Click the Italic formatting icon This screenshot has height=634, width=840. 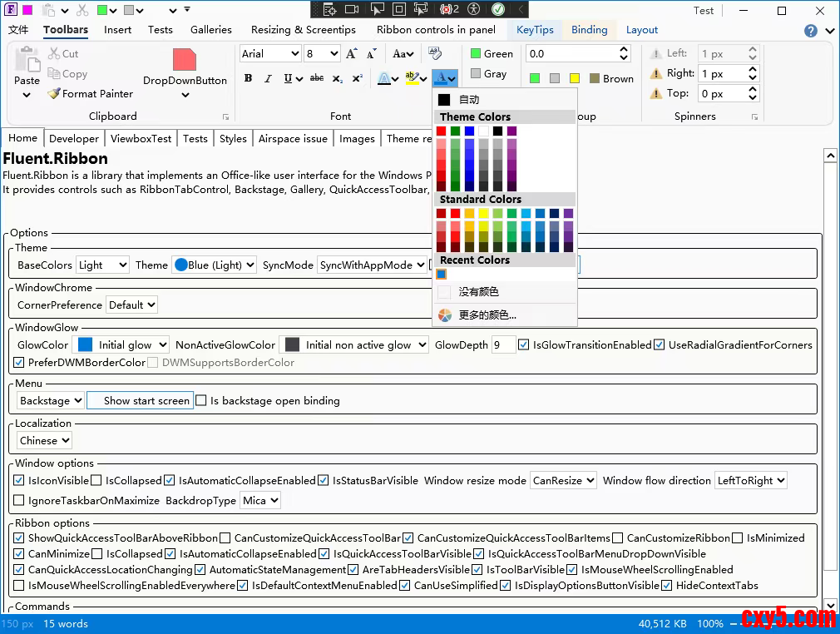268,79
